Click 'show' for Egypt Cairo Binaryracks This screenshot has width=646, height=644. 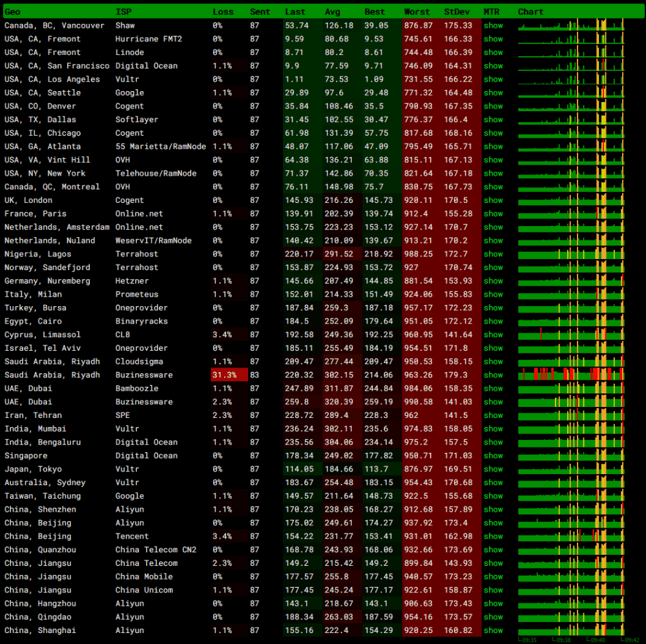[x=493, y=322]
